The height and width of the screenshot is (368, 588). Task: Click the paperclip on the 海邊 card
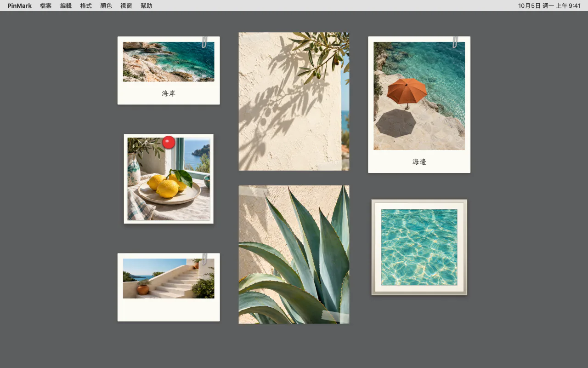click(x=455, y=42)
